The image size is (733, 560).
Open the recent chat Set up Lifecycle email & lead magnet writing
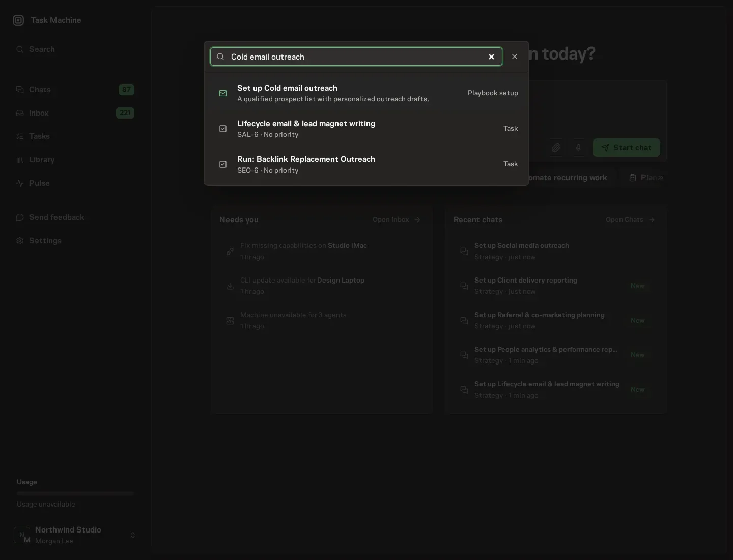point(556,389)
